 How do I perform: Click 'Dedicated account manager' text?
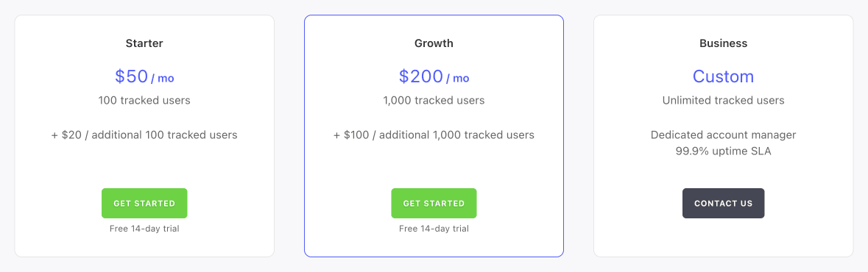[724, 135]
